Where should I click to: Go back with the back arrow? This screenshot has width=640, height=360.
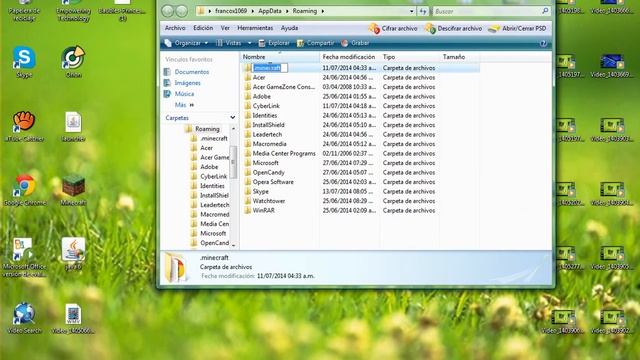(x=167, y=11)
